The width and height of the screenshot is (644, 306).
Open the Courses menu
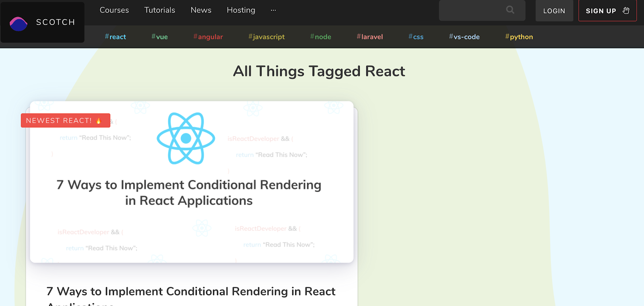click(114, 10)
